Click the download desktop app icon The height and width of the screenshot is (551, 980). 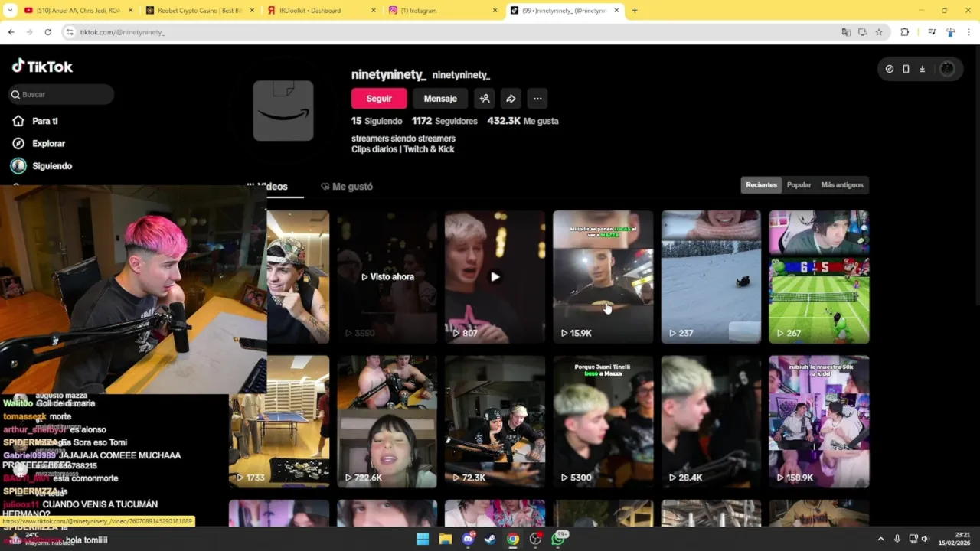[x=922, y=69]
